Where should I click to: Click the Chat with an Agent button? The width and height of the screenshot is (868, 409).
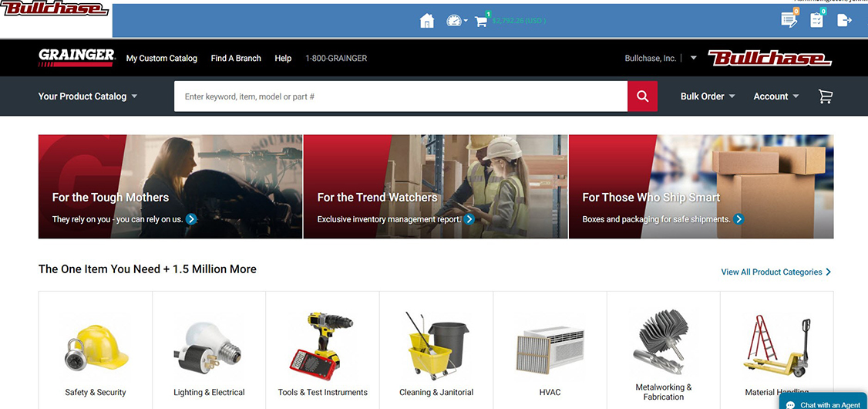tap(823, 402)
